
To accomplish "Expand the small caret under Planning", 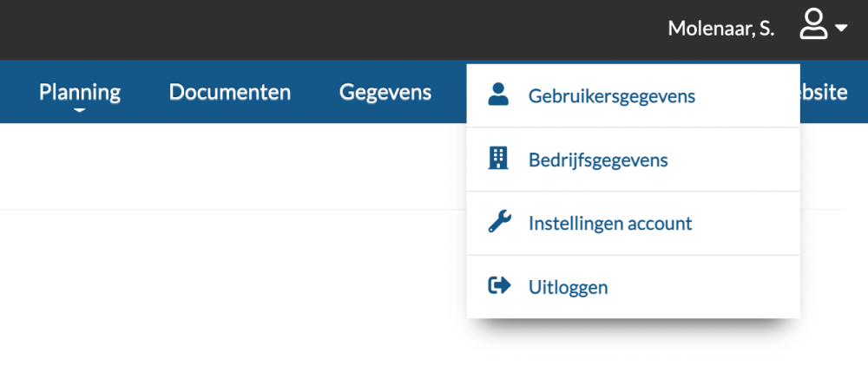I will [80, 110].
